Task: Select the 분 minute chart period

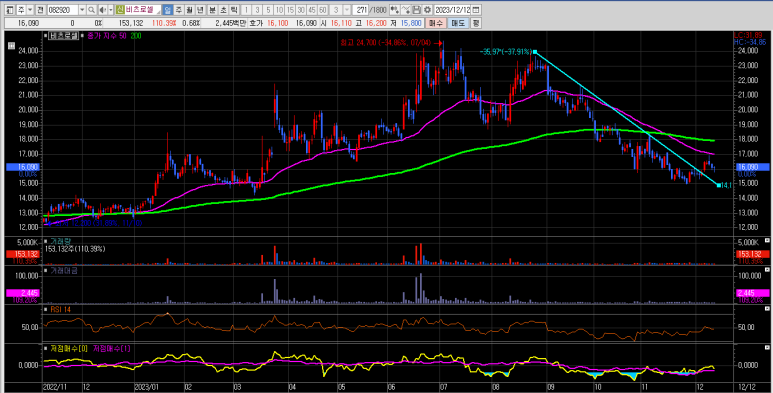Action: click(212, 10)
